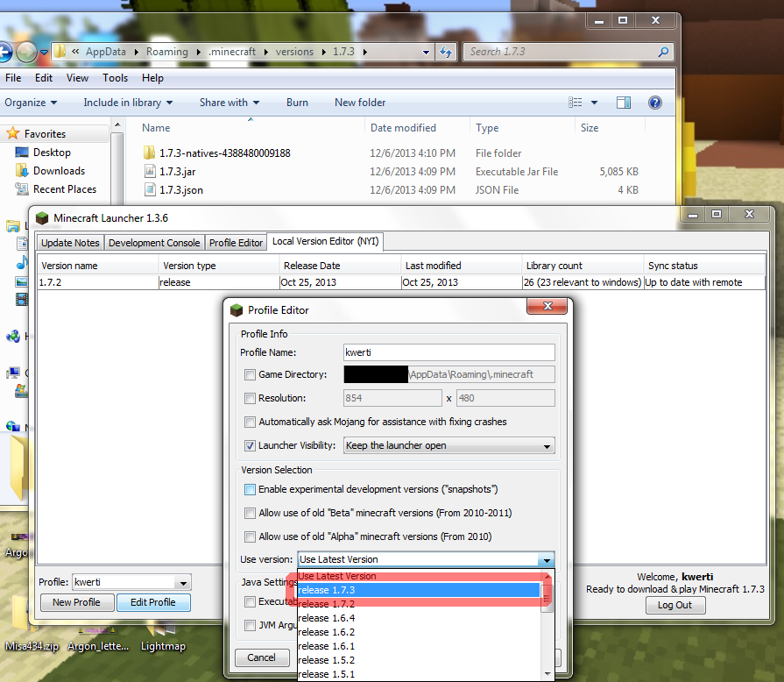Viewport: 784px width, 682px height.
Task: Click the Downloads folder icon in Favorites
Action: tap(22, 171)
